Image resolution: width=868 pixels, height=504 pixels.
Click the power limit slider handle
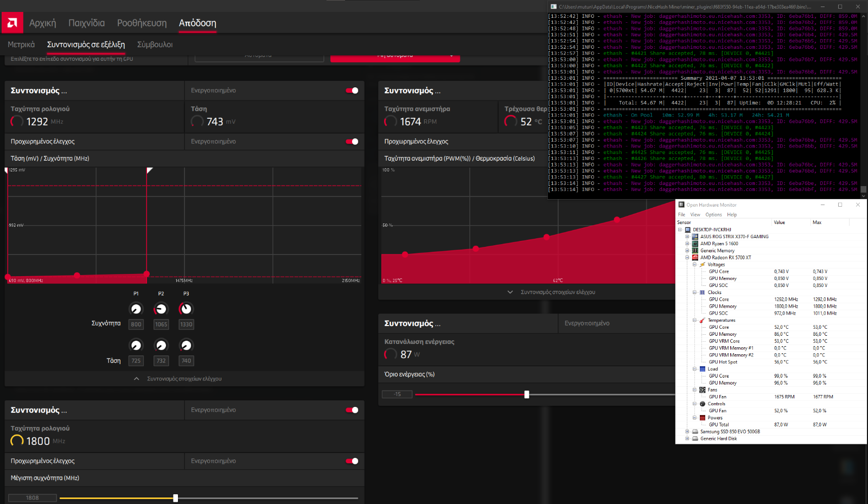click(x=527, y=394)
